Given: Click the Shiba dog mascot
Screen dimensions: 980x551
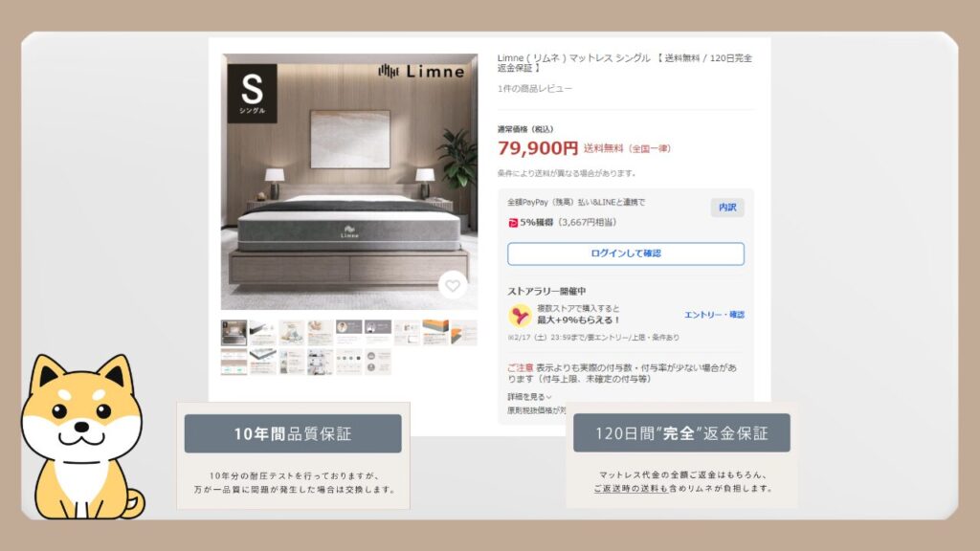Looking at the screenshot, I should coord(82,436).
